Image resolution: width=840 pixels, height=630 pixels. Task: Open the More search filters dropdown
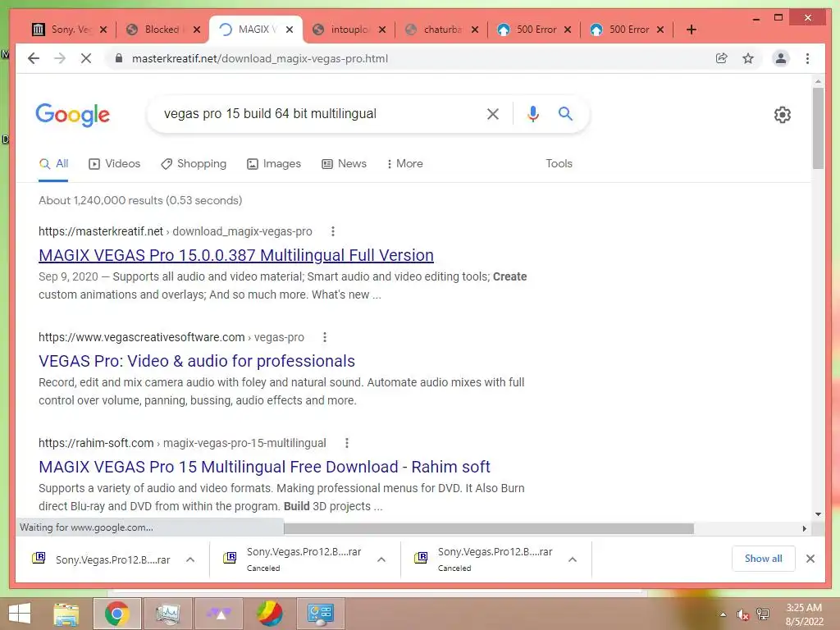click(404, 163)
